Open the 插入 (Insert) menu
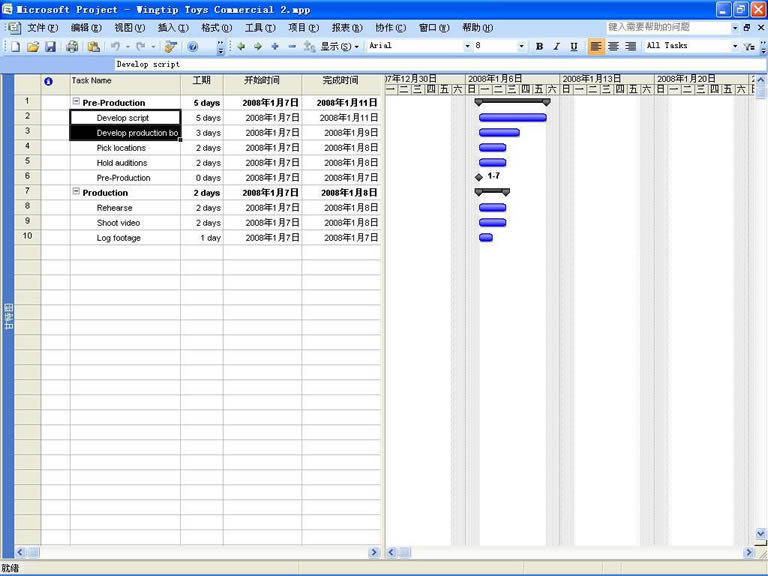 coord(173,28)
